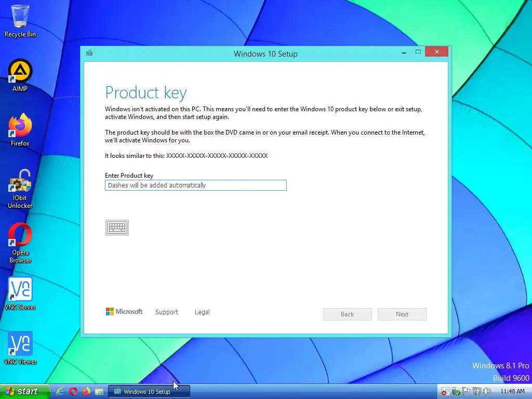Click the Back button in Setup

pos(348,314)
